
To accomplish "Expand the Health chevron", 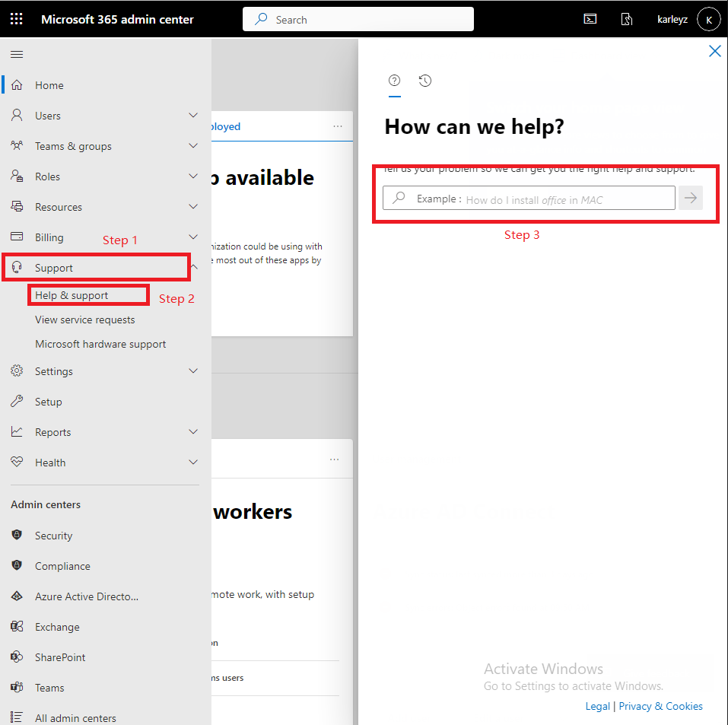I will (x=193, y=462).
